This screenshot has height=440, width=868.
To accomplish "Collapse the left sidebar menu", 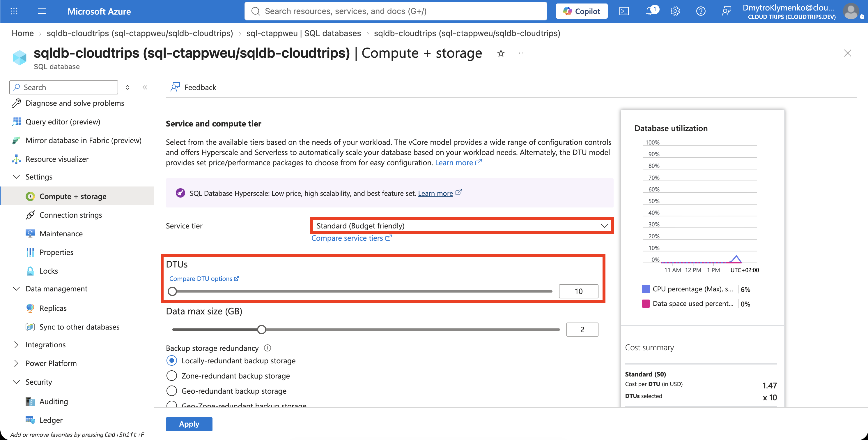I will click(145, 87).
